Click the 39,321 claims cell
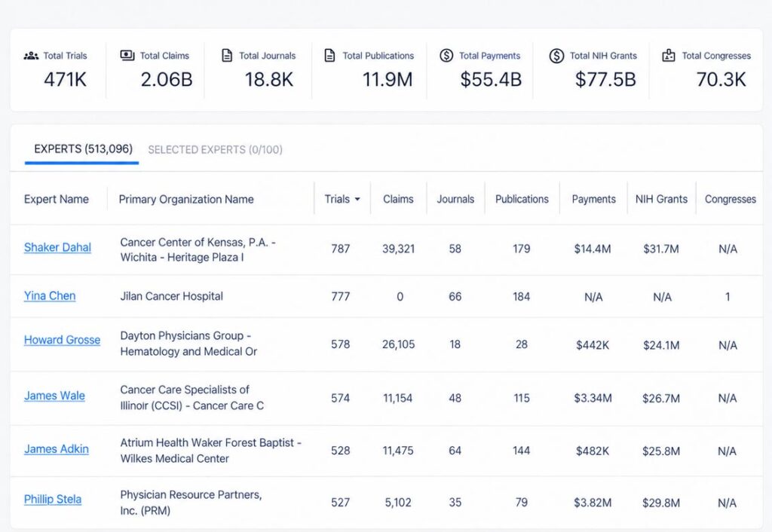This screenshot has width=772, height=532. click(x=398, y=249)
